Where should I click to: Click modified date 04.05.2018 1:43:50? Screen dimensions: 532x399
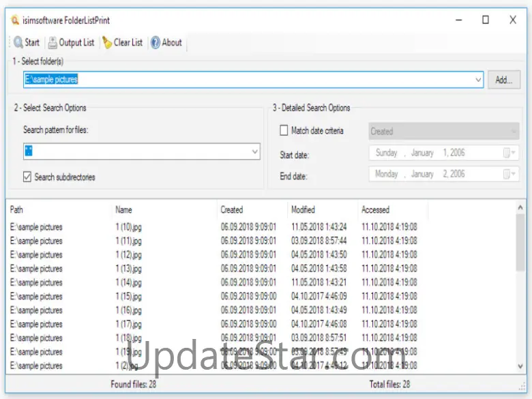click(x=319, y=254)
